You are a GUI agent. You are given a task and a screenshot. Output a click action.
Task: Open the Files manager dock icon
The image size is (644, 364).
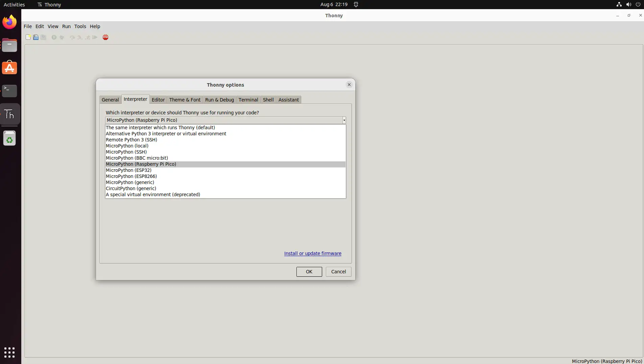click(9, 45)
